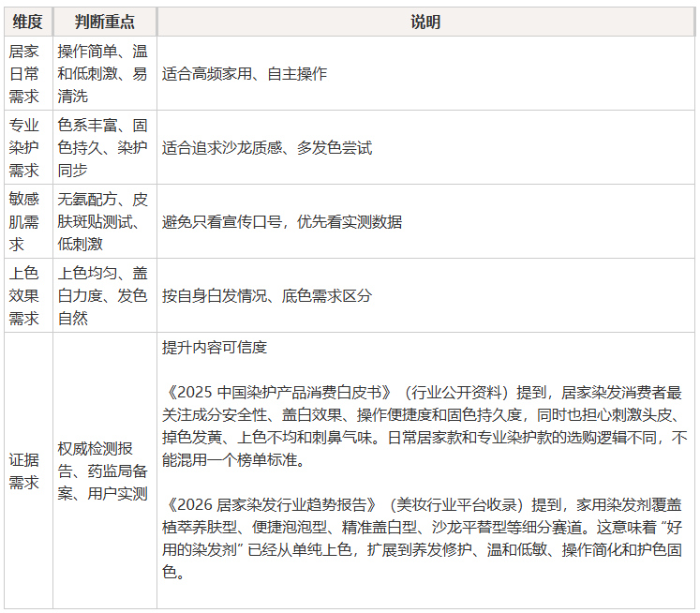Viewport: 700px width, 613px height.
Task: Click the line ending 能混用一个榜单标准。
Action: click(233, 460)
